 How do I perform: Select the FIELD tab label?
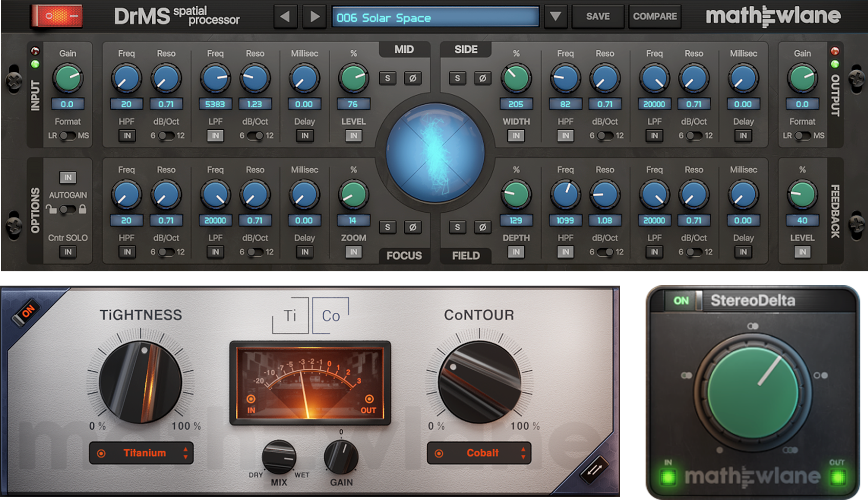click(466, 255)
